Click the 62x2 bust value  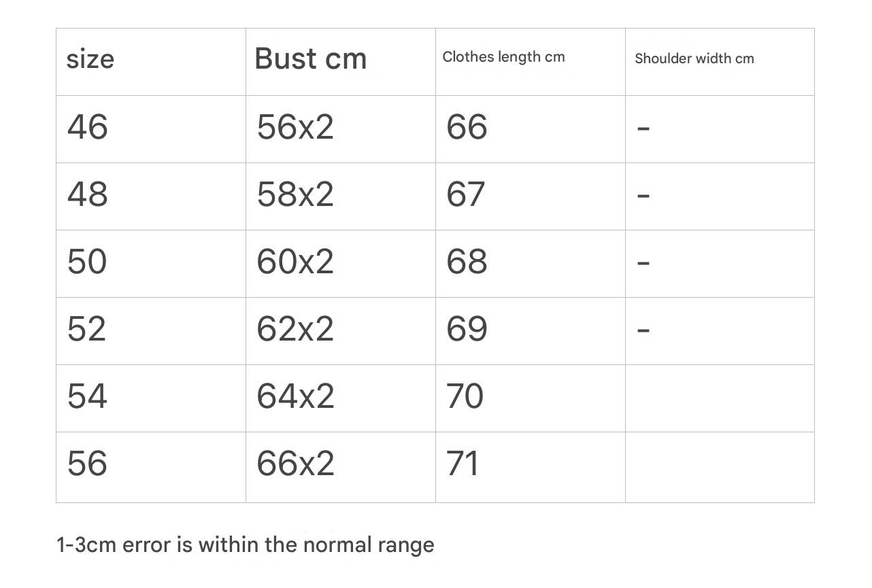[295, 329]
